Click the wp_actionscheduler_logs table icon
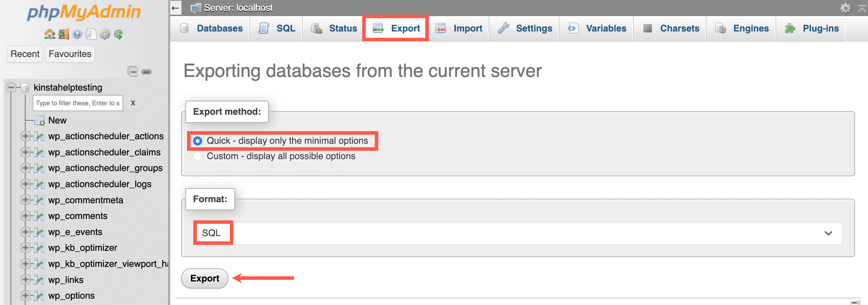The height and width of the screenshot is (305, 868). pos(40,184)
